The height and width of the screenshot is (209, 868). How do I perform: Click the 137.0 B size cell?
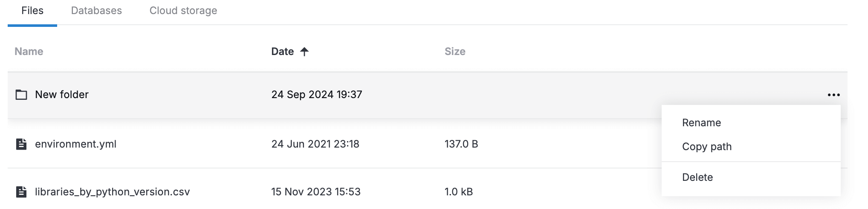click(461, 144)
